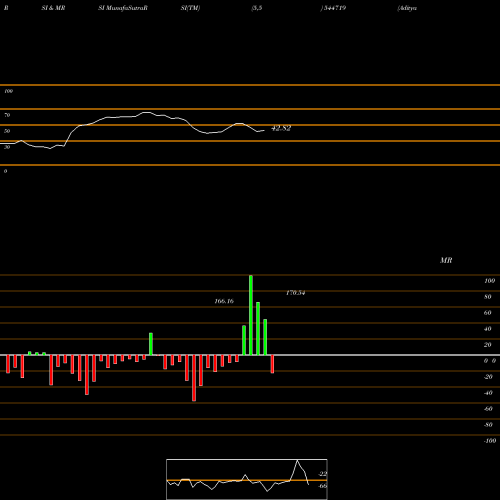The image size is (500, 500).
Task: Click the MR indicator title label
Action: pos(446,260)
